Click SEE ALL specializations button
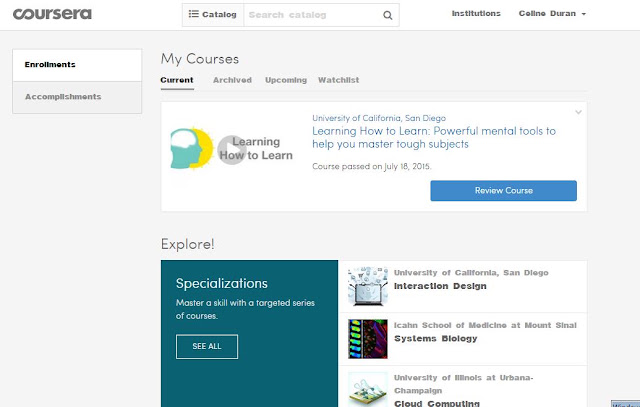The width and height of the screenshot is (640, 407). [207, 347]
